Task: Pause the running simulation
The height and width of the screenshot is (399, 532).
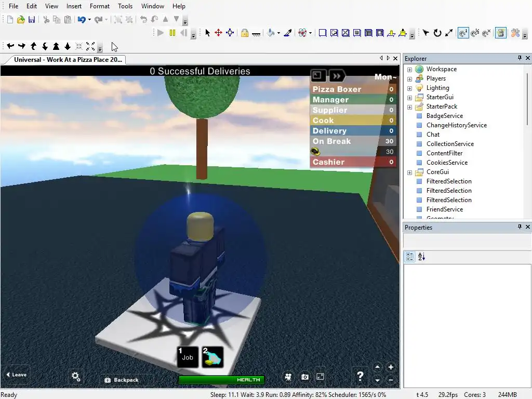Action: click(172, 33)
